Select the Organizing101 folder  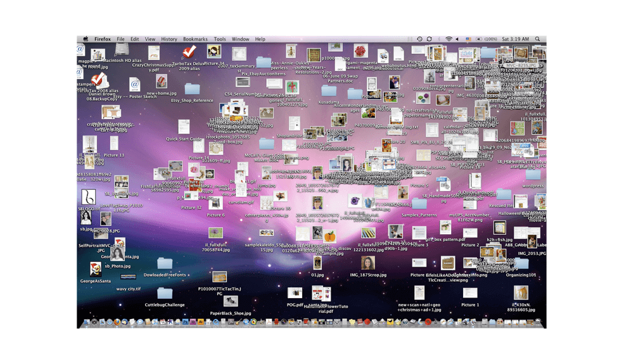[x=521, y=263]
